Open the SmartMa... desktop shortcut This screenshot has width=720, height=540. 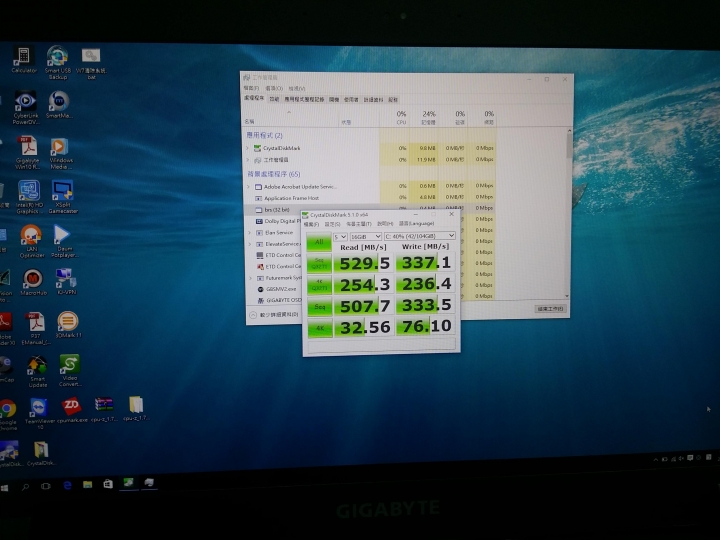click(59, 105)
